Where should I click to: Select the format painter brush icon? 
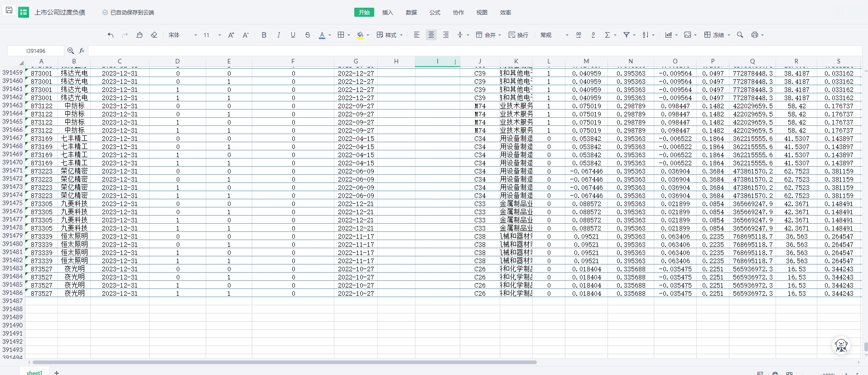click(140, 35)
